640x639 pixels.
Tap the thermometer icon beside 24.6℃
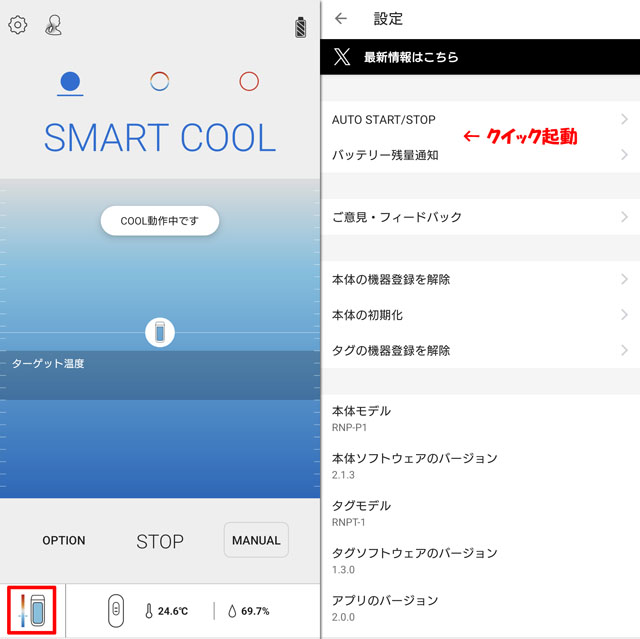[x=149, y=611]
